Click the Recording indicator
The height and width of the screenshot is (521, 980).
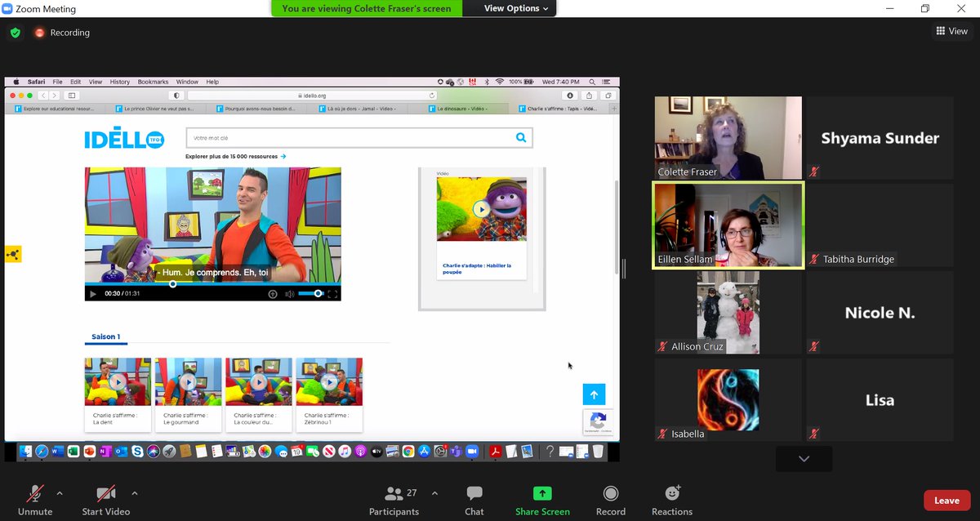click(x=62, y=33)
